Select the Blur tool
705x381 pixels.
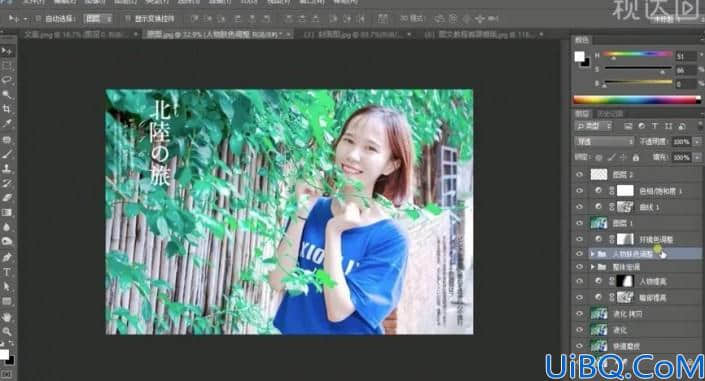pyautogui.click(x=7, y=227)
